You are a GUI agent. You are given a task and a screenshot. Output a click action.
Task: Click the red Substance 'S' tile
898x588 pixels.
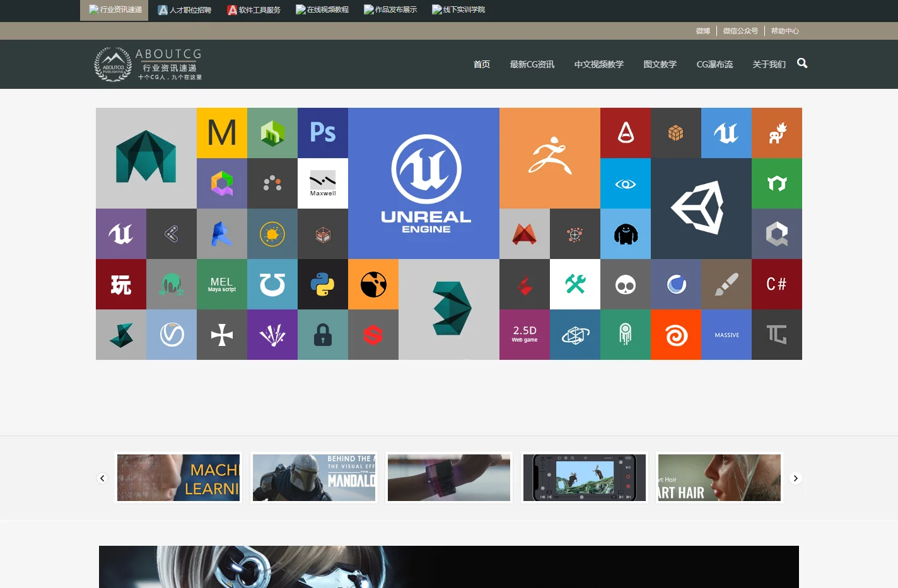point(373,335)
